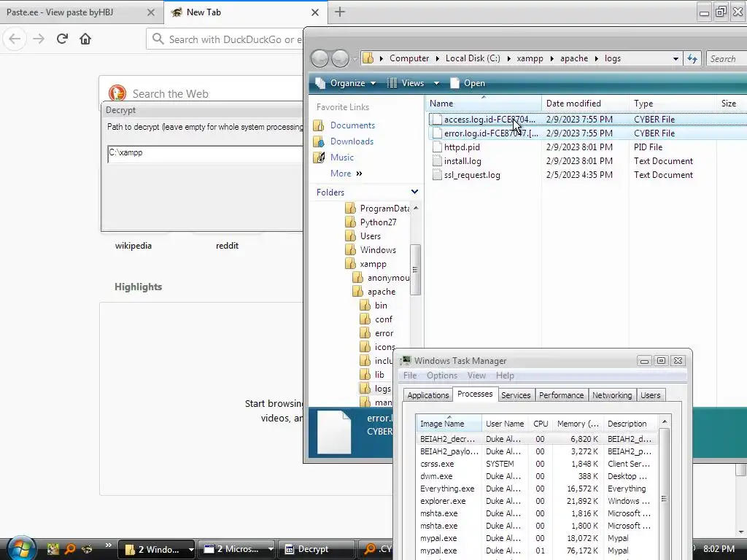Close the Paste.ee browser tab

pyautogui.click(x=151, y=12)
